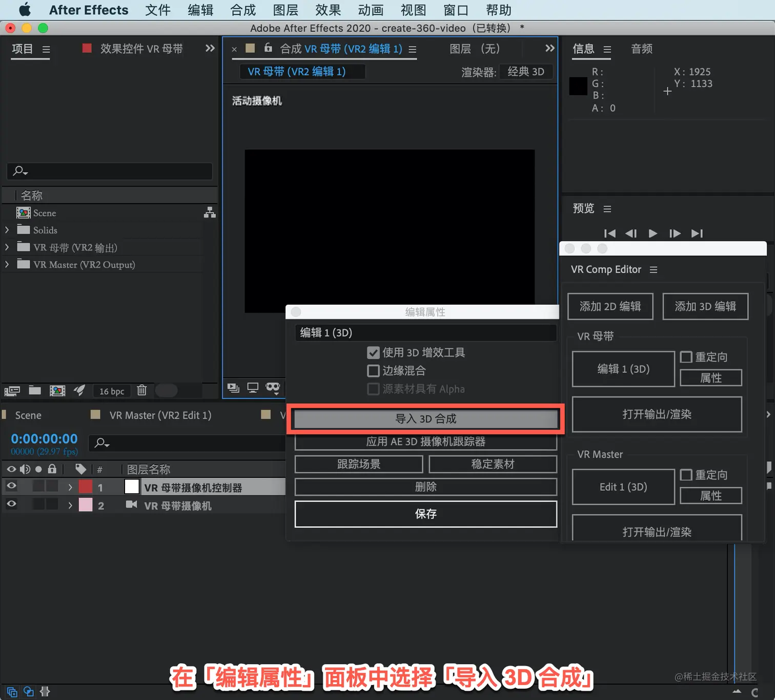Open 16 bpc color depth setting
775x700 pixels.
112,391
